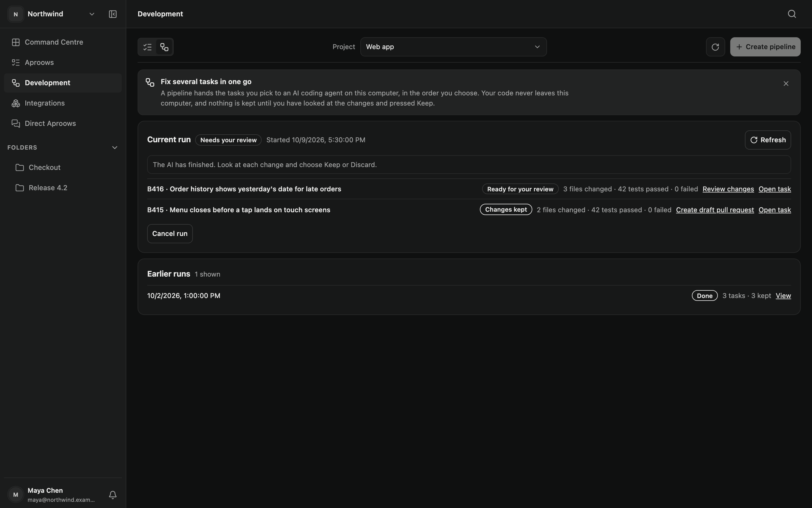
Task: Click Review changes for B416
Action: [x=728, y=189]
